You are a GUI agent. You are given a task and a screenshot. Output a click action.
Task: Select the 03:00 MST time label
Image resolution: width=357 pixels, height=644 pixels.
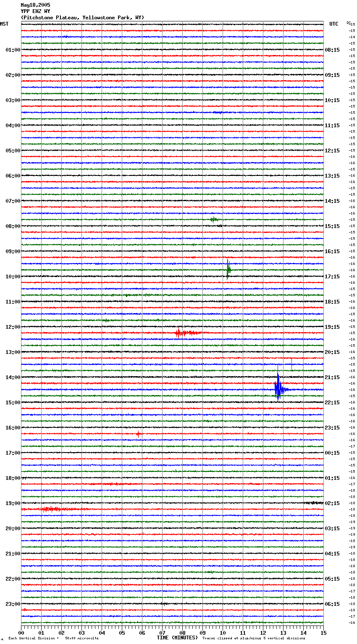[13, 100]
